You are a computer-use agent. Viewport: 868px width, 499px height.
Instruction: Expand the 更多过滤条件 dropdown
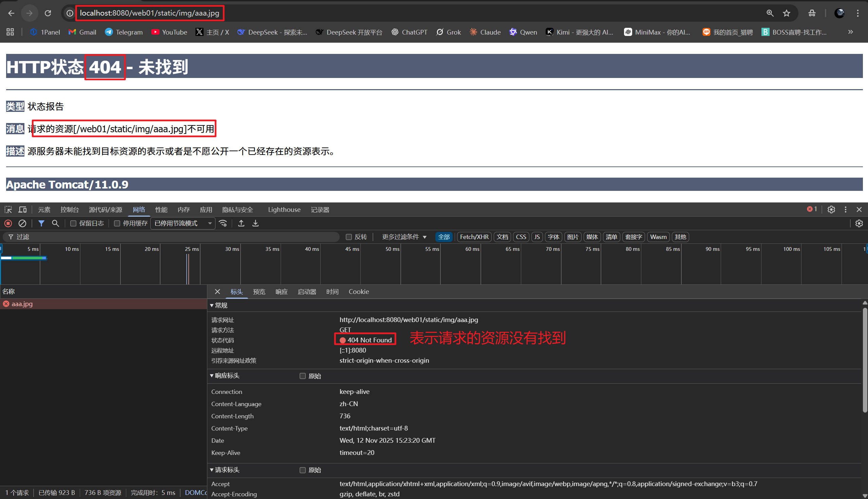(x=404, y=237)
